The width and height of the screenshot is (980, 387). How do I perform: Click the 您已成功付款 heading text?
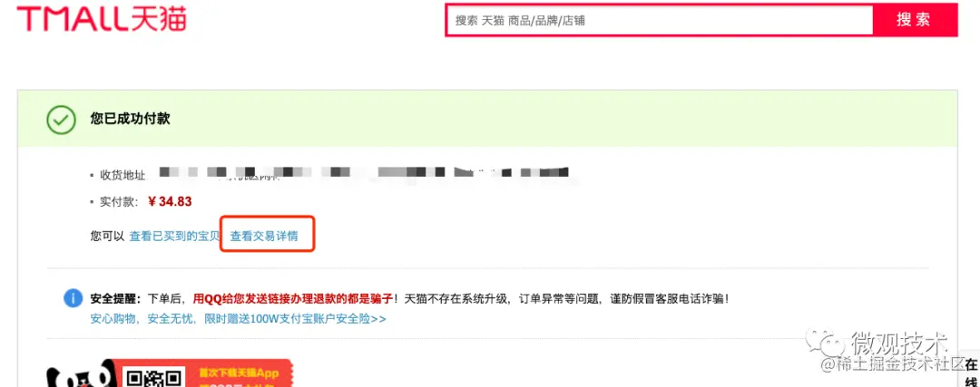coord(130,119)
